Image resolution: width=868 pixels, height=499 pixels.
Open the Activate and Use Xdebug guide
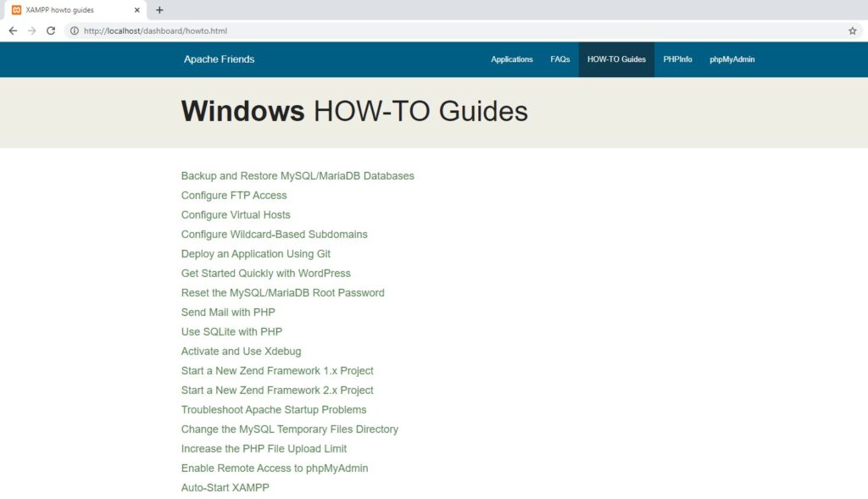point(241,352)
